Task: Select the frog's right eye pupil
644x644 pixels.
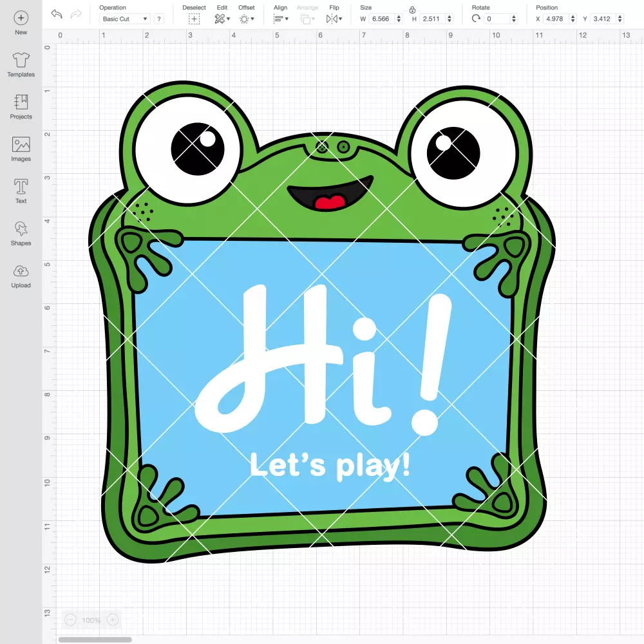Action: [453, 153]
